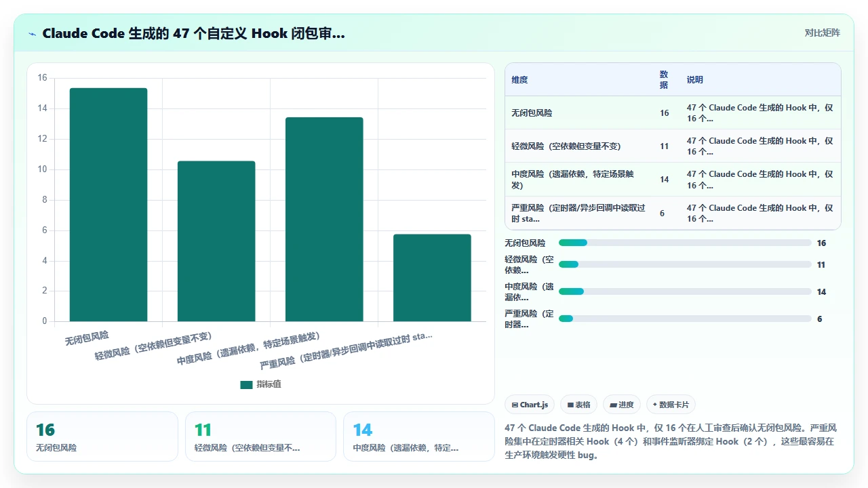Click the icon in the 进度 tag
The image size is (868, 488).
[x=613, y=405]
